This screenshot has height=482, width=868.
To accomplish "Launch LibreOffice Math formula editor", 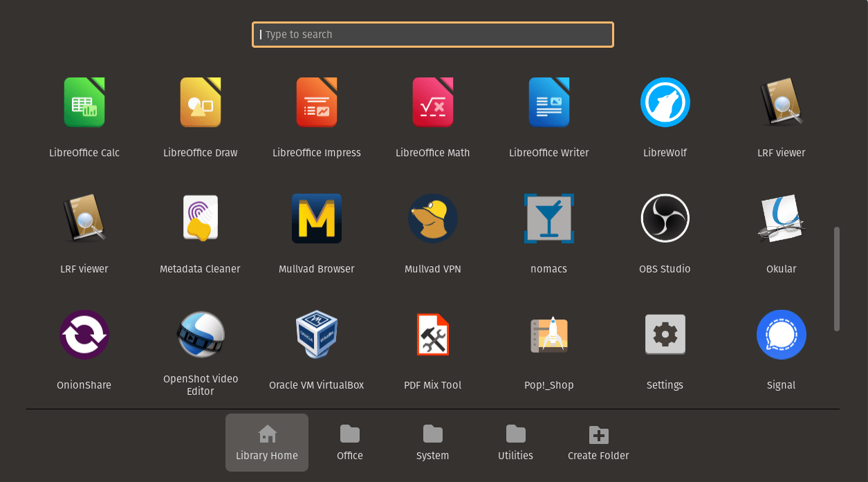I will 433,102.
